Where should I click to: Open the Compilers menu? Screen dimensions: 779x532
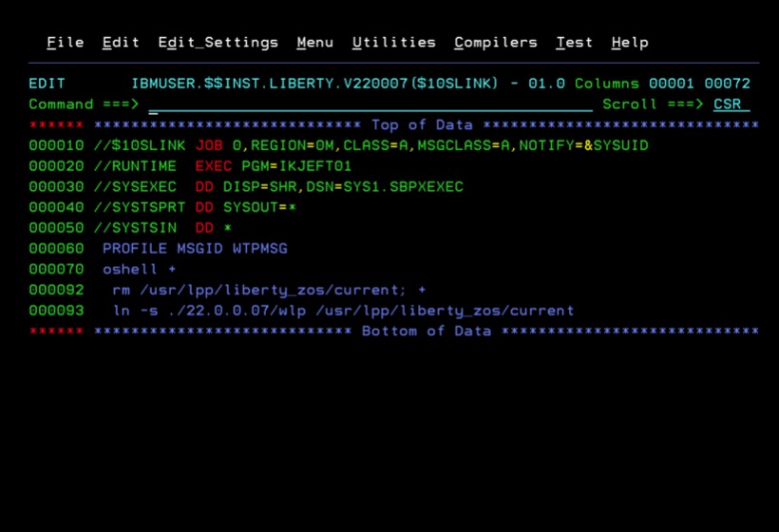point(496,43)
